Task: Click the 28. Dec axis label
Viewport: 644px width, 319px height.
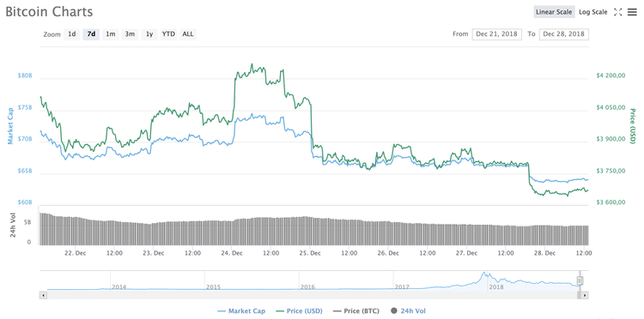Action: point(544,253)
